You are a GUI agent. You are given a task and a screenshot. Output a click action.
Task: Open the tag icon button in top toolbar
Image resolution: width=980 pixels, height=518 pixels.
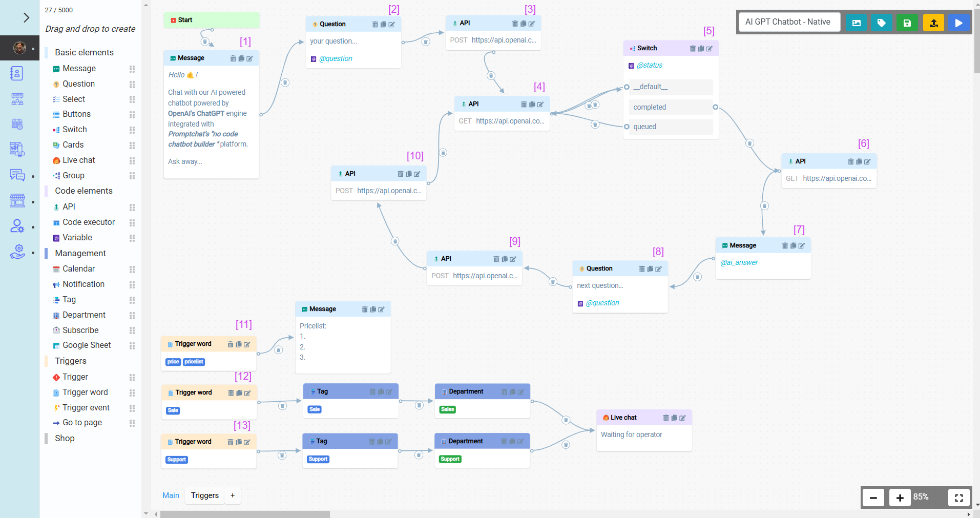[x=881, y=23]
